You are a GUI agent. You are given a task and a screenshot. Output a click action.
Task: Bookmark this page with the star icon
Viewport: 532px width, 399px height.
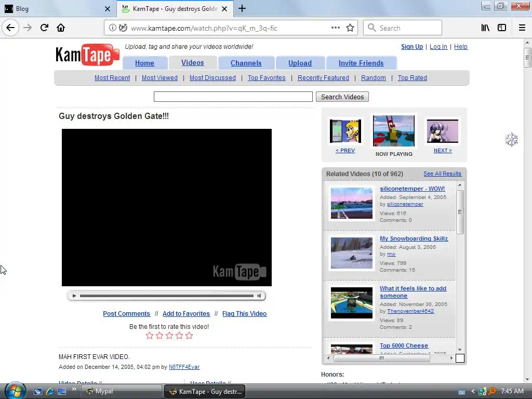pyautogui.click(x=350, y=28)
